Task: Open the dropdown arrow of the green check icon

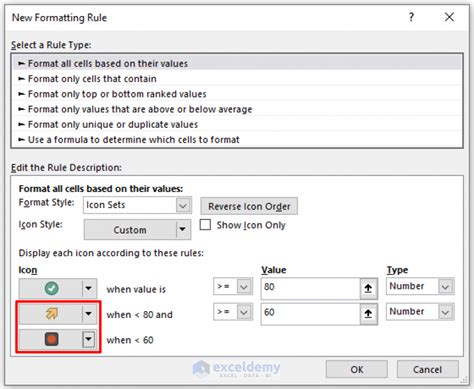Action: (x=89, y=288)
